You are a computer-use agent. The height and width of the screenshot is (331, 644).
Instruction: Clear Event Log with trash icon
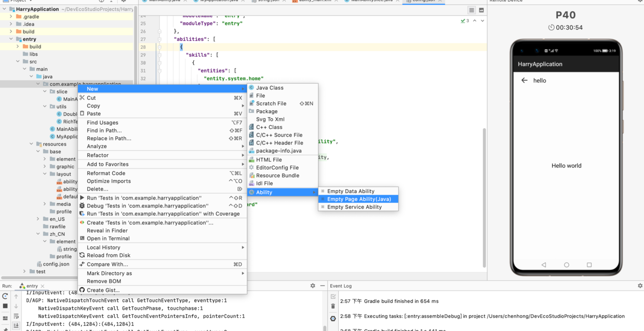(333, 306)
